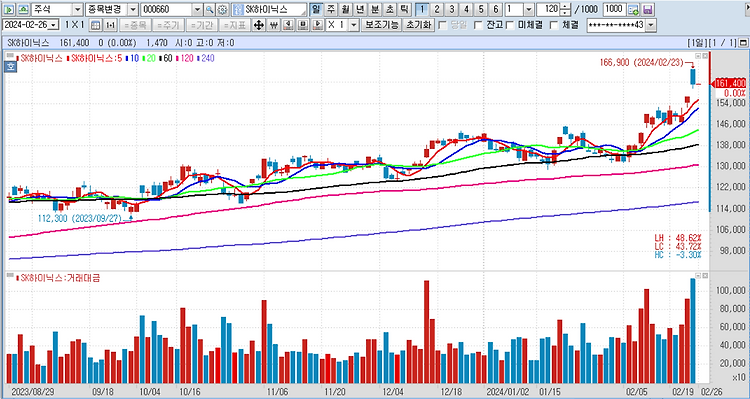Screen dimensions: 750x399
Task: Click the =주기 button
Action: coord(167,25)
